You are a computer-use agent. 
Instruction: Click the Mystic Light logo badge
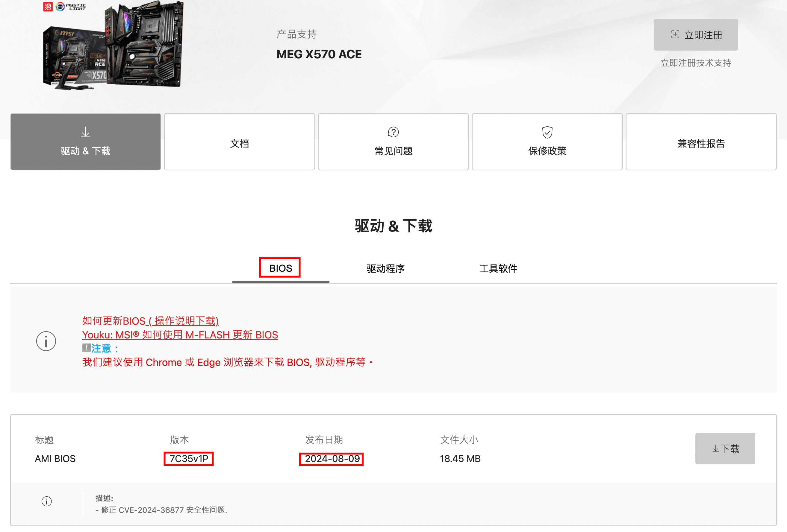point(71,6)
